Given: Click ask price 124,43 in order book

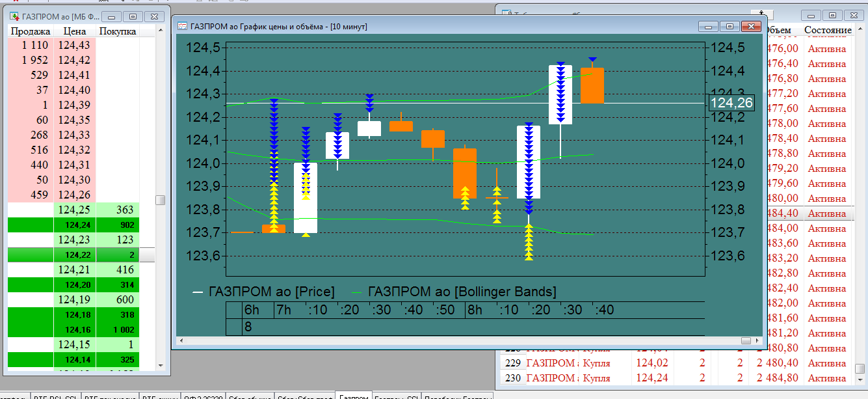Looking at the screenshot, I should pyautogui.click(x=74, y=46).
